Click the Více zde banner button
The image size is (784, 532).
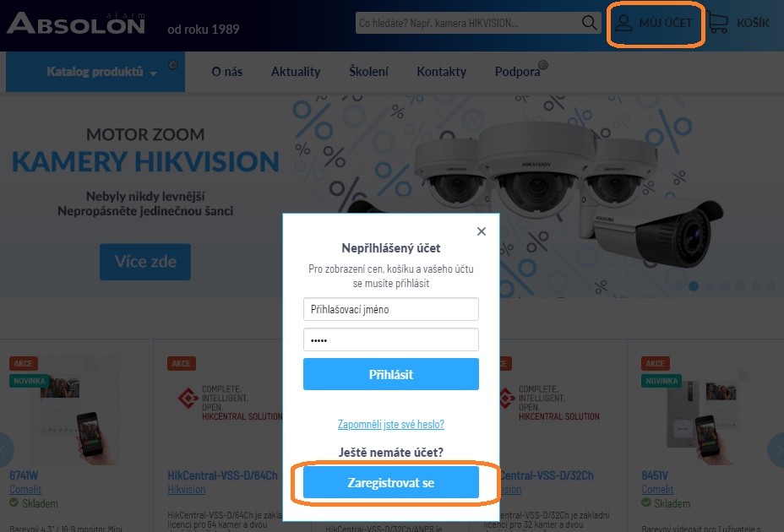point(145,262)
